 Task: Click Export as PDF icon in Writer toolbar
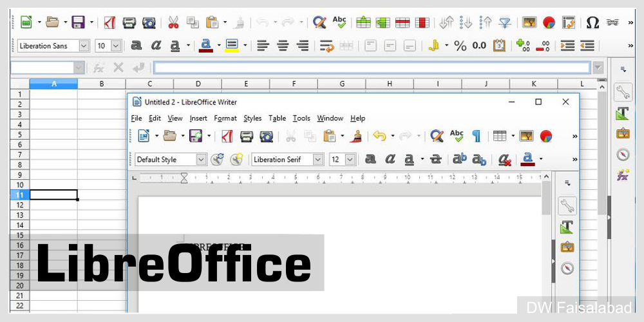[227, 136]
